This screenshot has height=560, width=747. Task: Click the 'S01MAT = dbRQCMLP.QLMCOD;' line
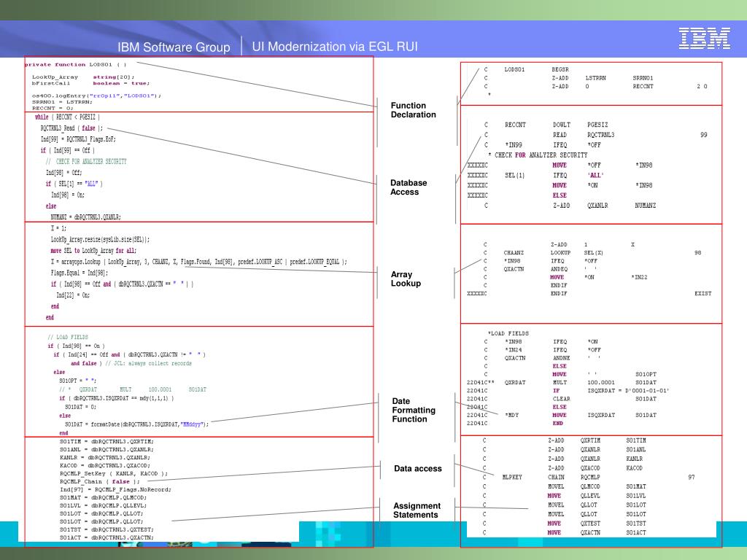pos(103,497)
